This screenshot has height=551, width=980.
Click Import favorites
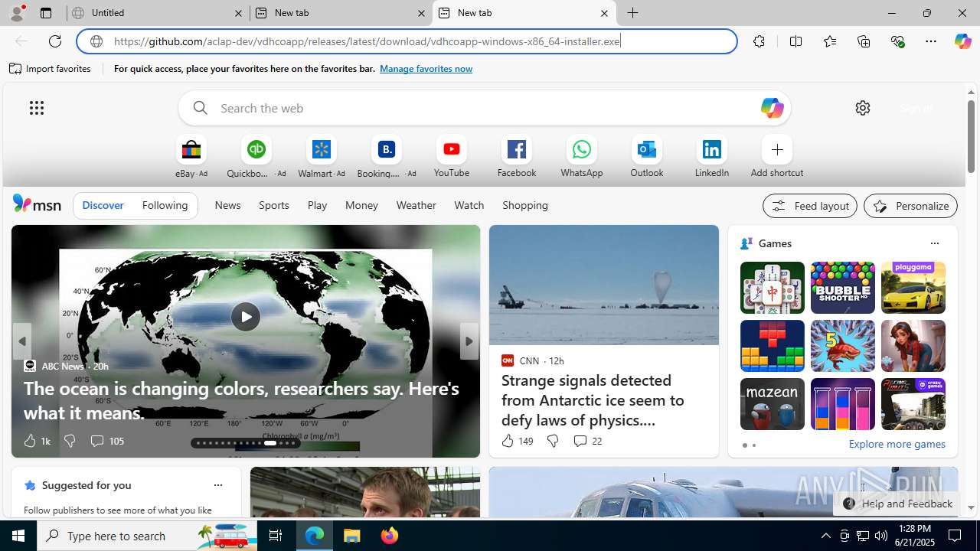(x=50, y=69)
